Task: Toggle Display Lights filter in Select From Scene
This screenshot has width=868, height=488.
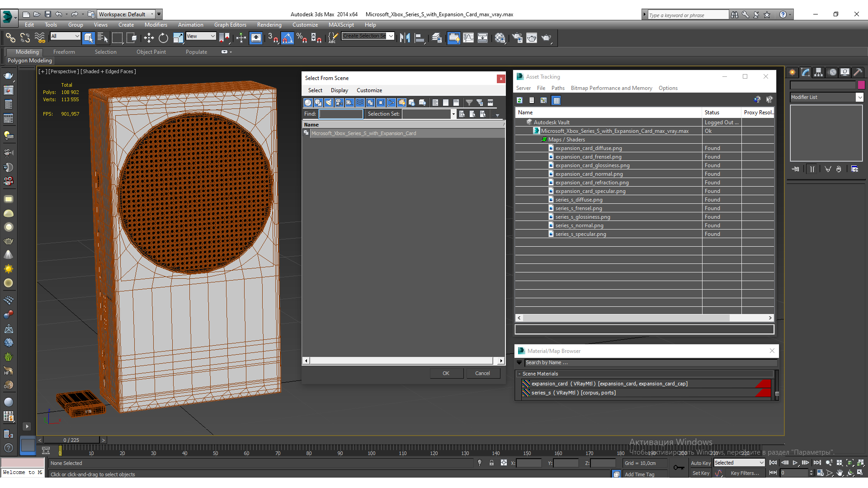Action: [329, 103]
